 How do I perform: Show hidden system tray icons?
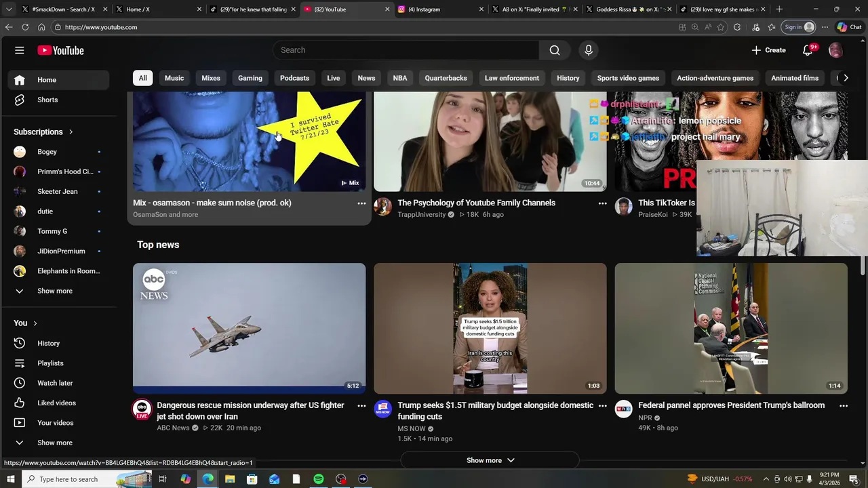pos(766,479)
